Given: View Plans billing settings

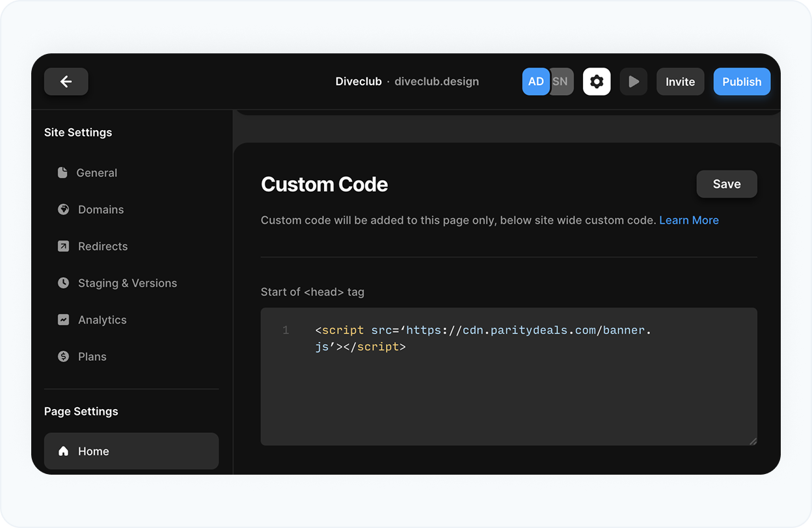Looking at the screenshot, I should 92,356.
